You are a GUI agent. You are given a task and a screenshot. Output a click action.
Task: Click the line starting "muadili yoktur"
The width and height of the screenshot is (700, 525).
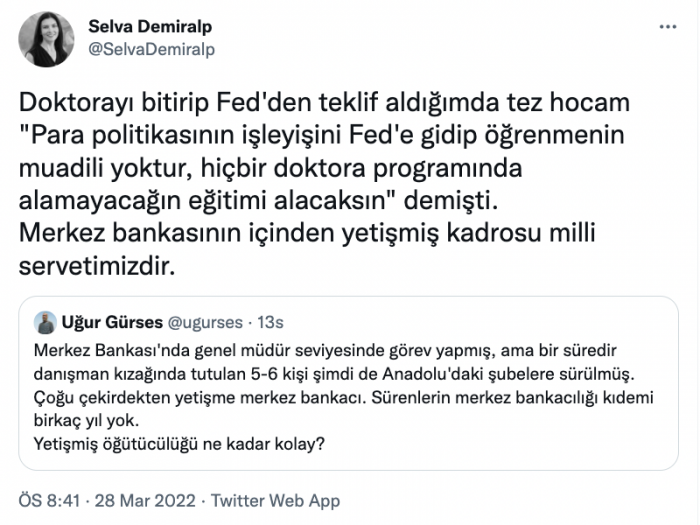point(270,162)
